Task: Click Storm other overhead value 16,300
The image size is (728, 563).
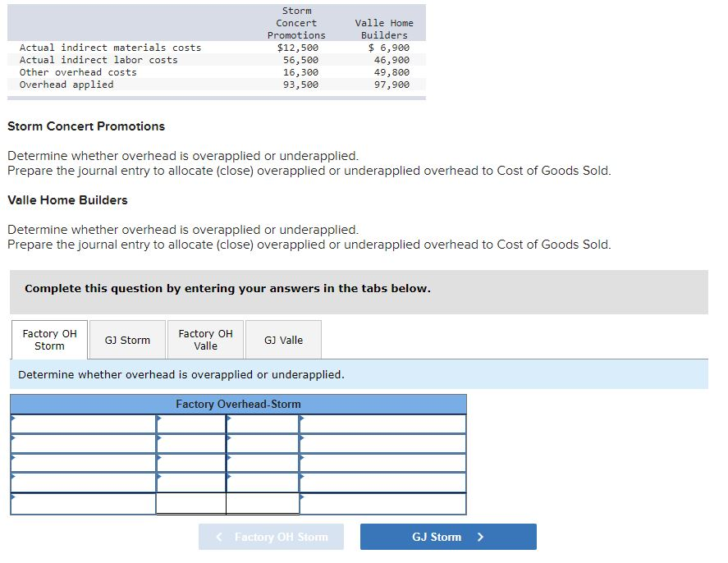Action: click(x=301, y=72)
